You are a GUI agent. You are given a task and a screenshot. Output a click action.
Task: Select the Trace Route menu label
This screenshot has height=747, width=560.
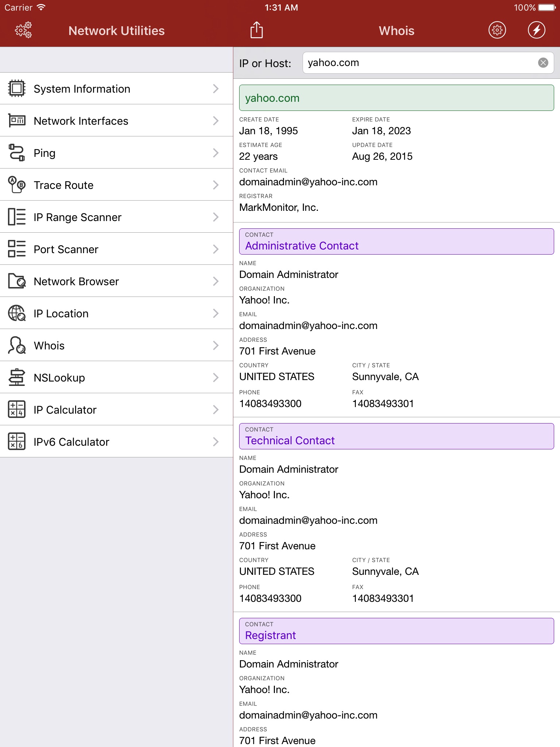pyautogui.click(x=64, y=185)
